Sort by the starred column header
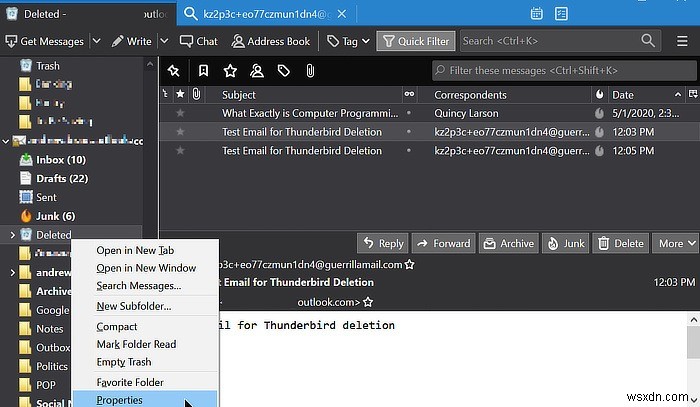The image size is (700, 407). (x=180, y=94)
